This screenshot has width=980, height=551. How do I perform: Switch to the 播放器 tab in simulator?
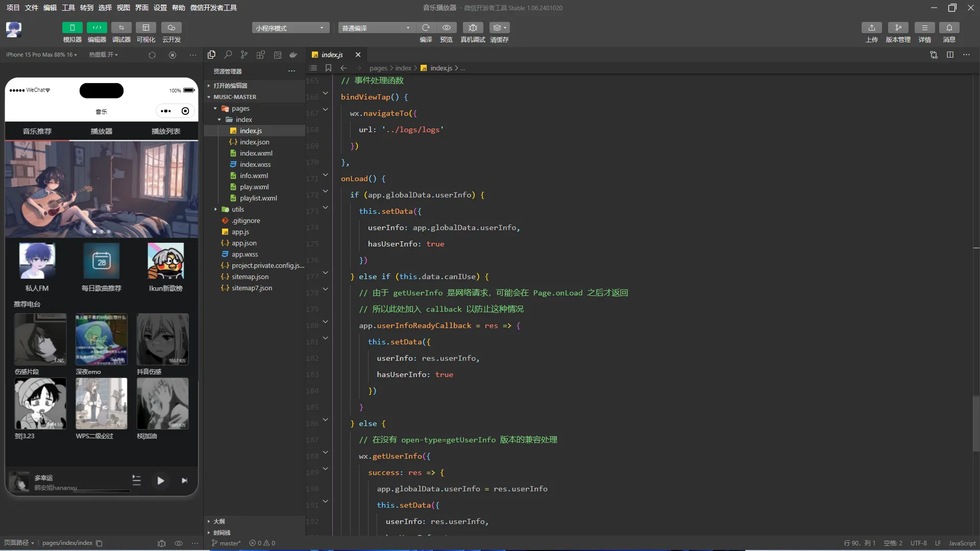102,131
